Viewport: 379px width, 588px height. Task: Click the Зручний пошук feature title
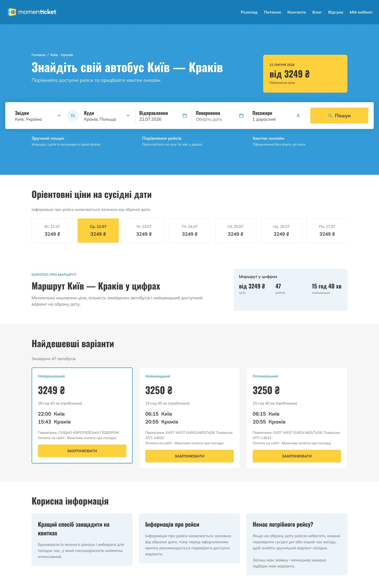point(48,138)
